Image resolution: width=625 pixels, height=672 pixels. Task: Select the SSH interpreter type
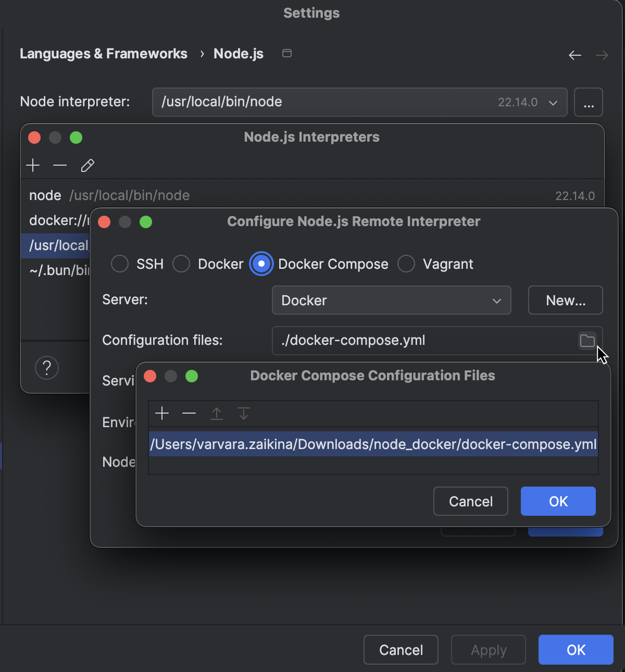pos(119,264)
